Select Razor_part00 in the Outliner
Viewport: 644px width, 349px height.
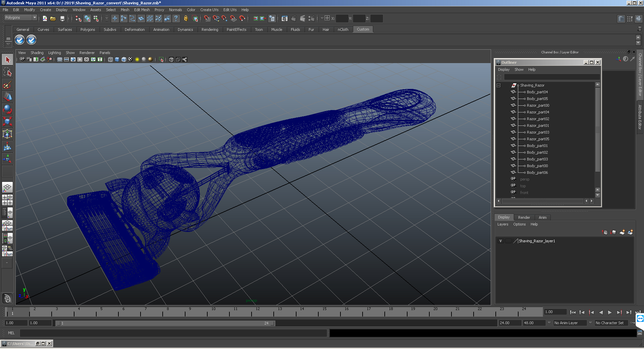pos(538,105)
